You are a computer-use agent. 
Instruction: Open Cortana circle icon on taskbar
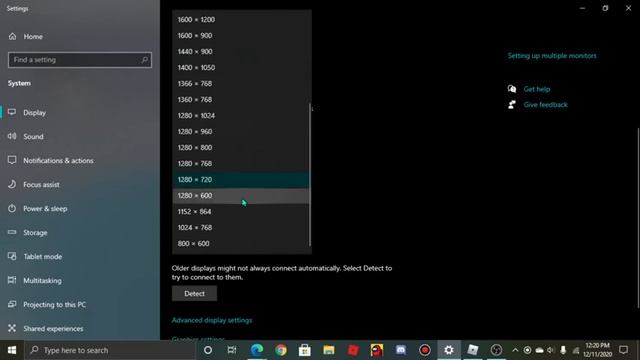(208, 350)
